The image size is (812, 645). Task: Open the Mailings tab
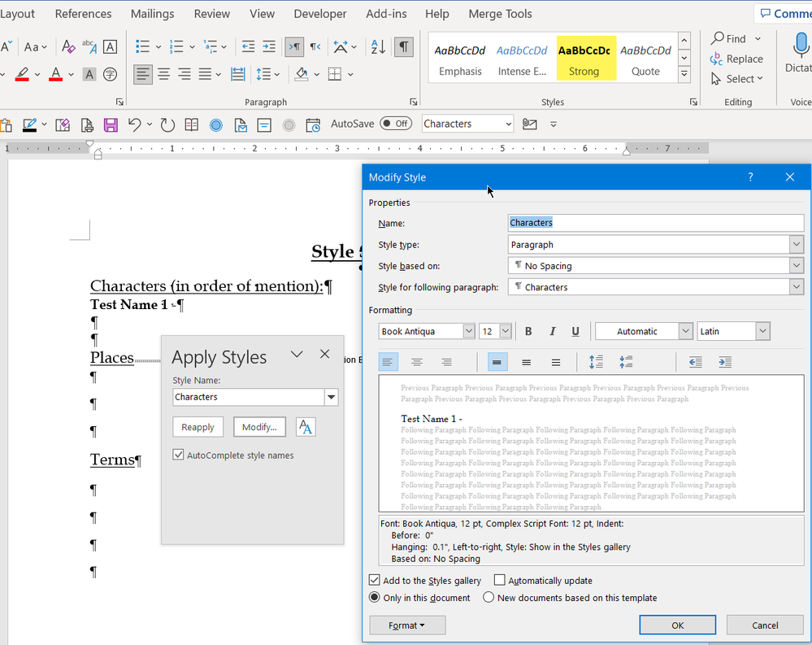tap(152, 14)
